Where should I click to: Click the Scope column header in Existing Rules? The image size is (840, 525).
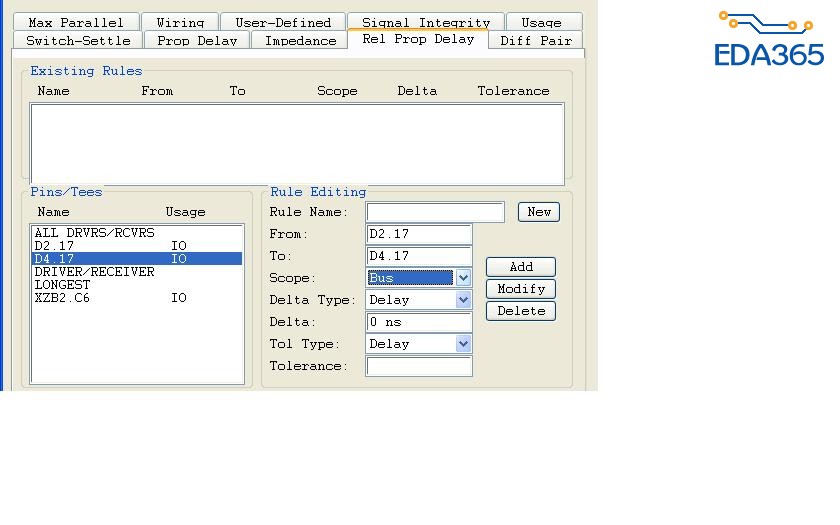[337, 91]
